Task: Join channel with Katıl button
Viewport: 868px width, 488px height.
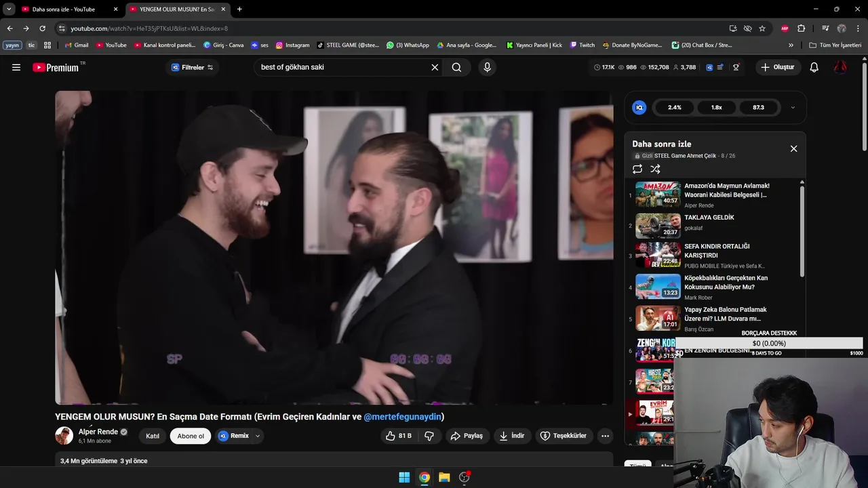Action: (x=153, y=436)
